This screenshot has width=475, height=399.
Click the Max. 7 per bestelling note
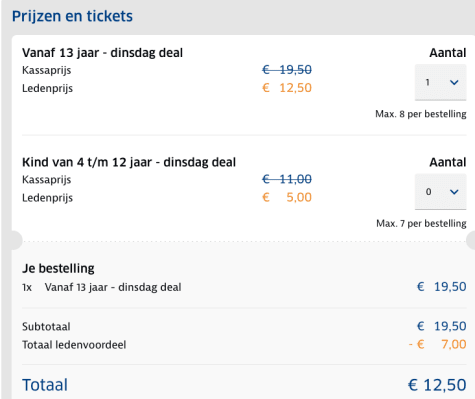coord(421,223)
